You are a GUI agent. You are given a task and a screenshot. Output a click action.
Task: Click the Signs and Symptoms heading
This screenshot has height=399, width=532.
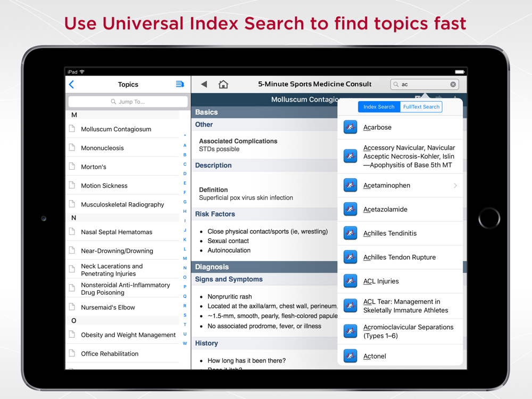pyautogui.click(x=229, y=279)
